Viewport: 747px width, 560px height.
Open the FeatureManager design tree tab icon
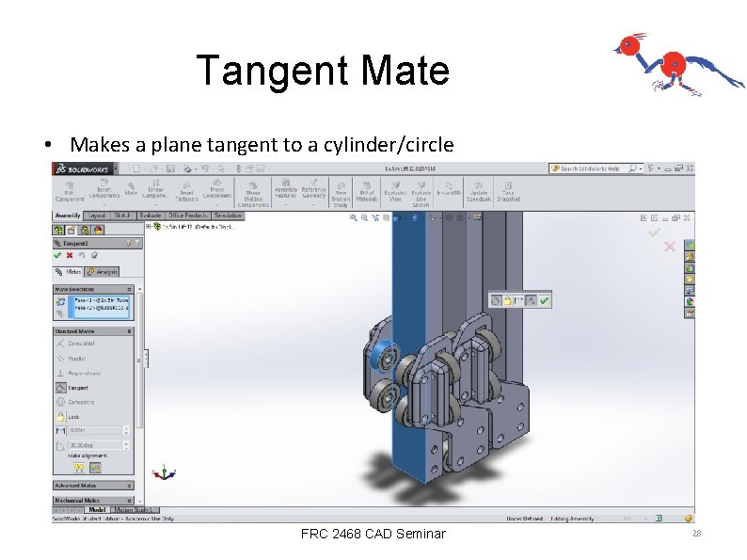(x=58, y=231)
